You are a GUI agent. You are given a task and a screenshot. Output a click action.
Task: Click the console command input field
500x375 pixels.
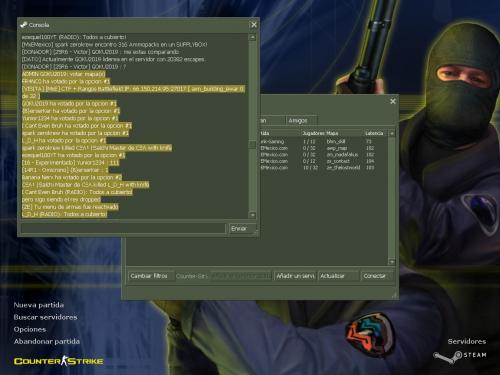pyautogui.click(x=123, y=229)
